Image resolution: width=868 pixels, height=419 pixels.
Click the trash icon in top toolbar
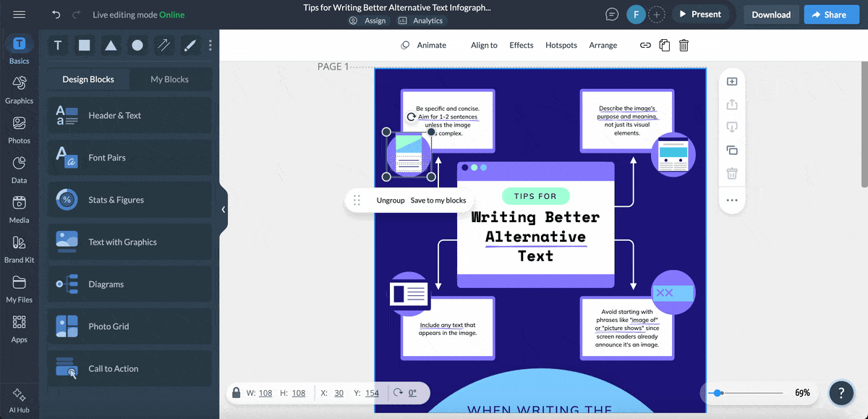pyautogui.click(x=684, y=45)
